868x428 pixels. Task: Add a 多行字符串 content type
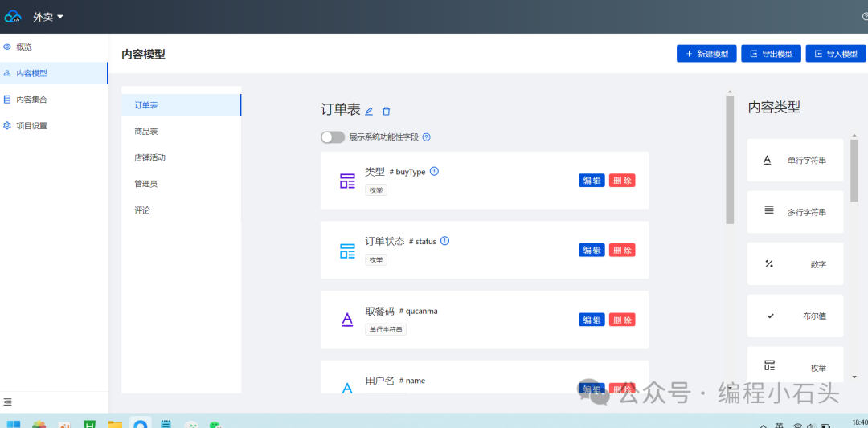point(795,212)
